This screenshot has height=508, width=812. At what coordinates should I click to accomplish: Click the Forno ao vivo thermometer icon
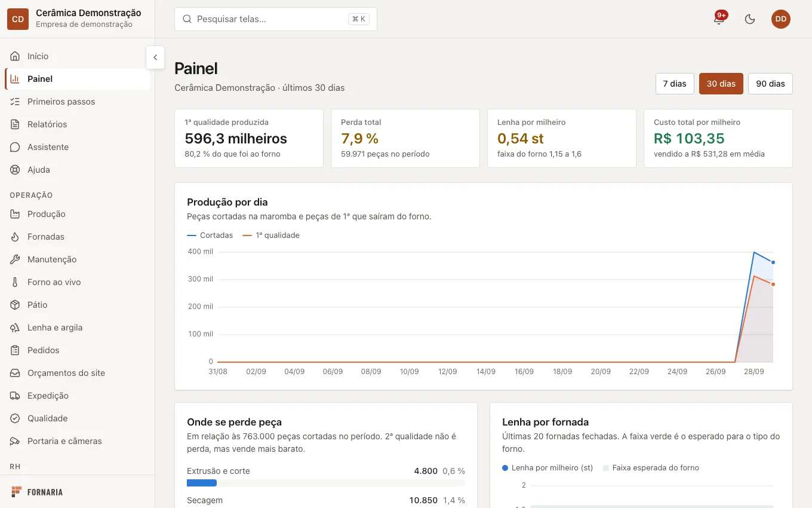(16, 282)
